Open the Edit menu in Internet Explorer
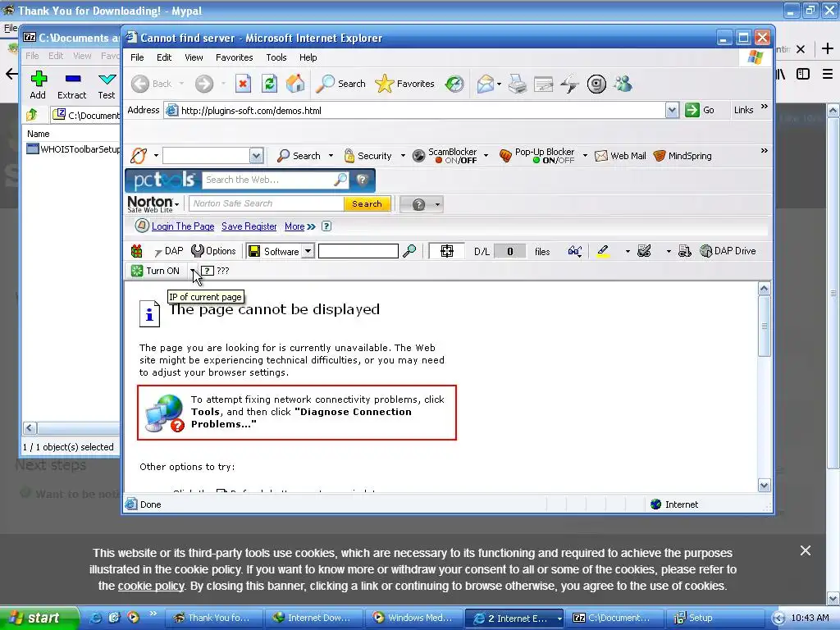This screenshot has width=840, height=630. (x=164, y=57)
